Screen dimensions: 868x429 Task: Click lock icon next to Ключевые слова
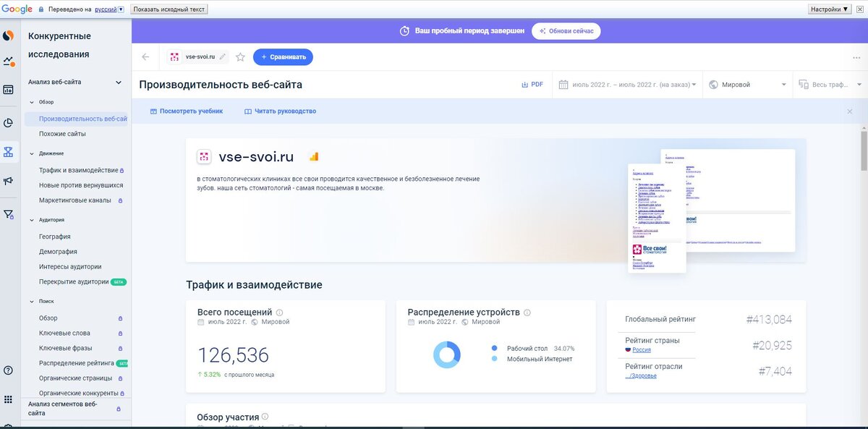[120, 333]
